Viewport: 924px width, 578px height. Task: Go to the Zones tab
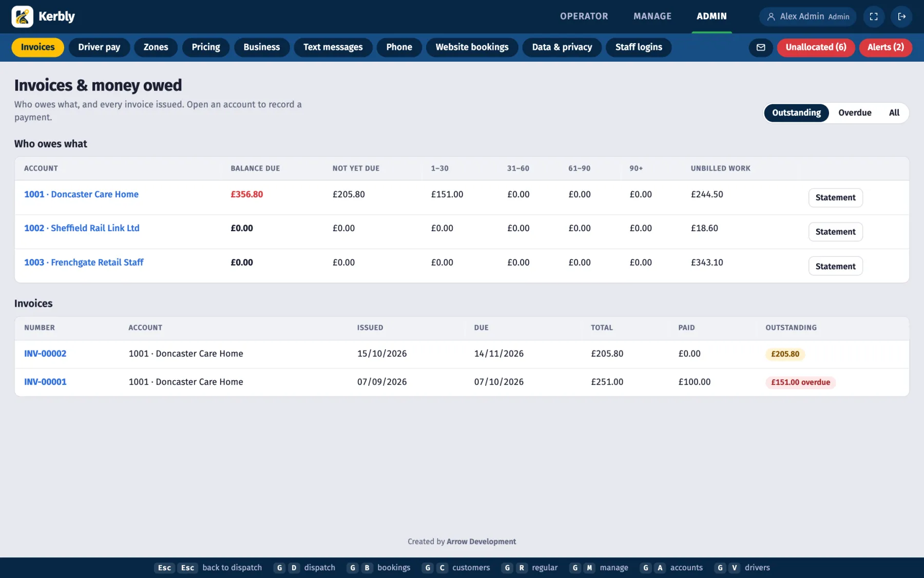point(156,47)
